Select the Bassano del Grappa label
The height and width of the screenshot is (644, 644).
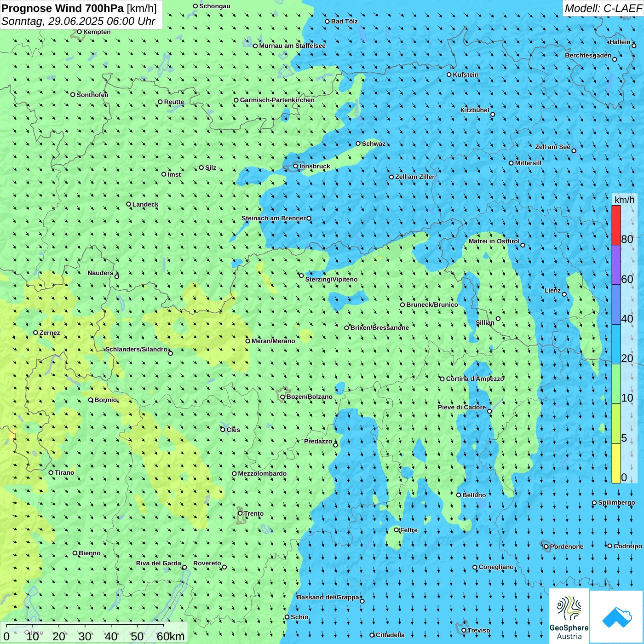[328, 597]
